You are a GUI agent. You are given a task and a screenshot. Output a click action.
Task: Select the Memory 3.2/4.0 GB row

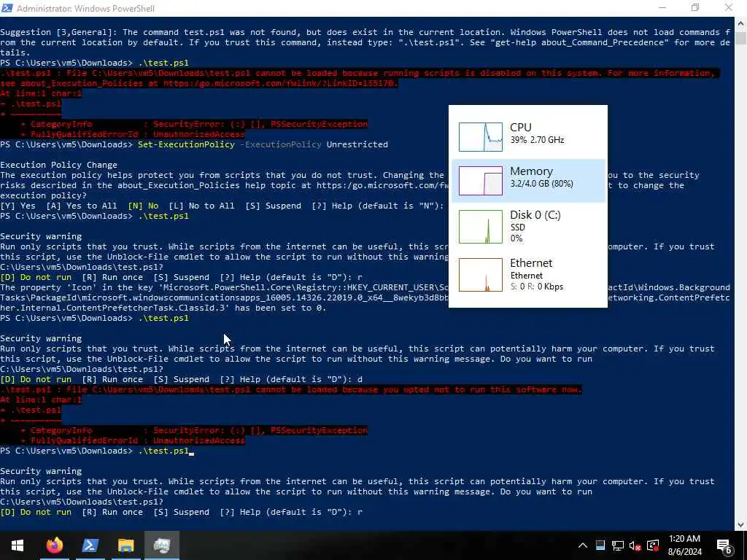[528, 181]
